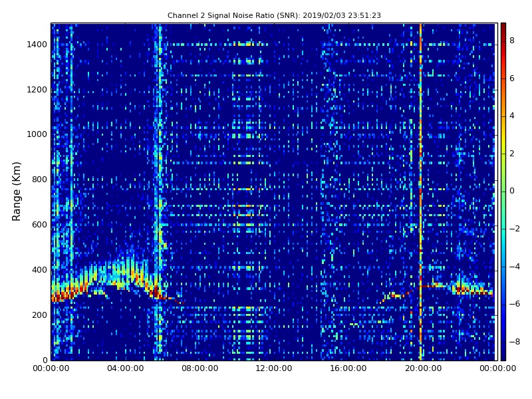Click the 'Range (Km)' y-axis label
The height and width of the screenshot is (399, 532).
16,192
